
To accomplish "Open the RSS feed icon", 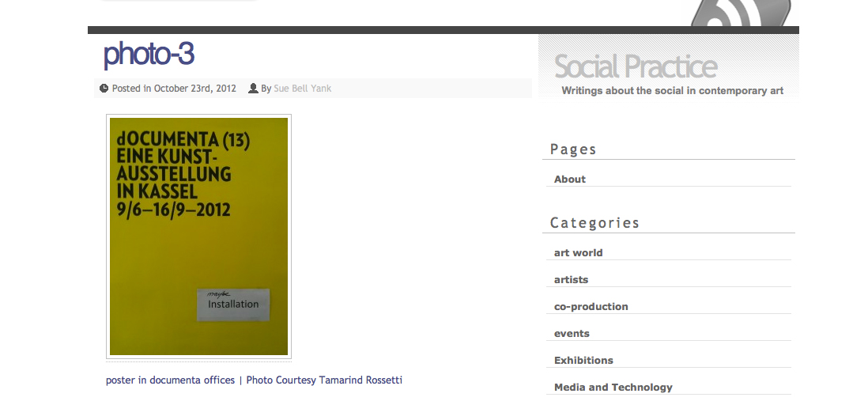I will pyautogui.click(x=742, y=13).
